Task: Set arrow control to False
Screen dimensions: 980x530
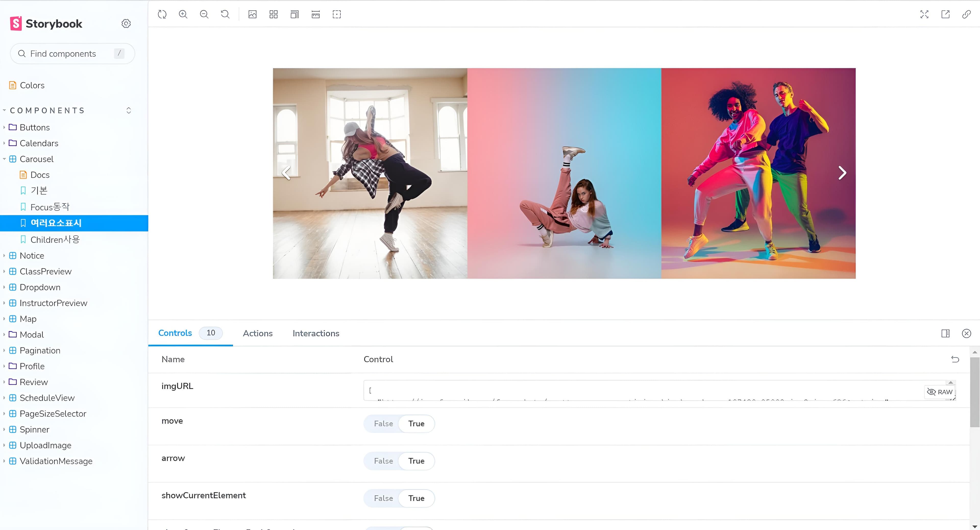Action: (383, 461)
